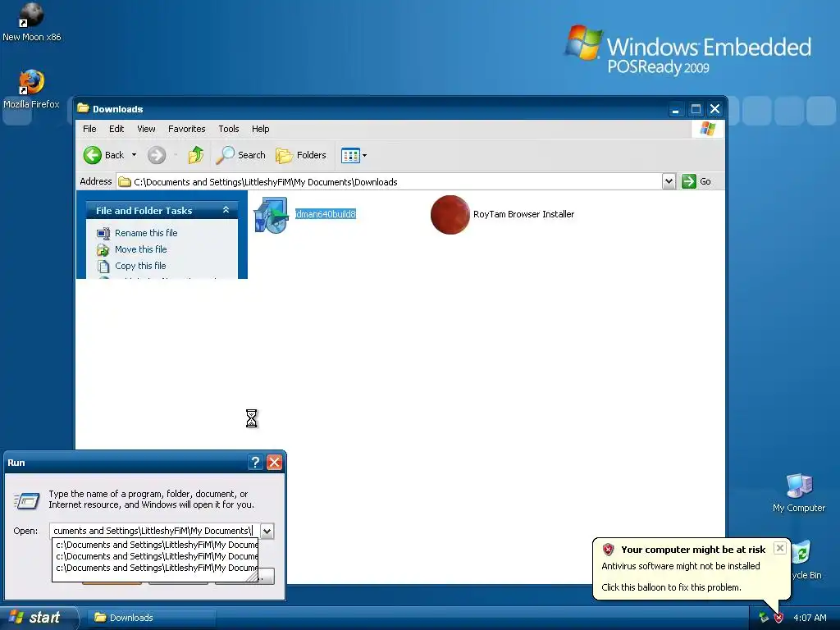
Task: Open the Start menu
Action: click(x=38, y=618)
